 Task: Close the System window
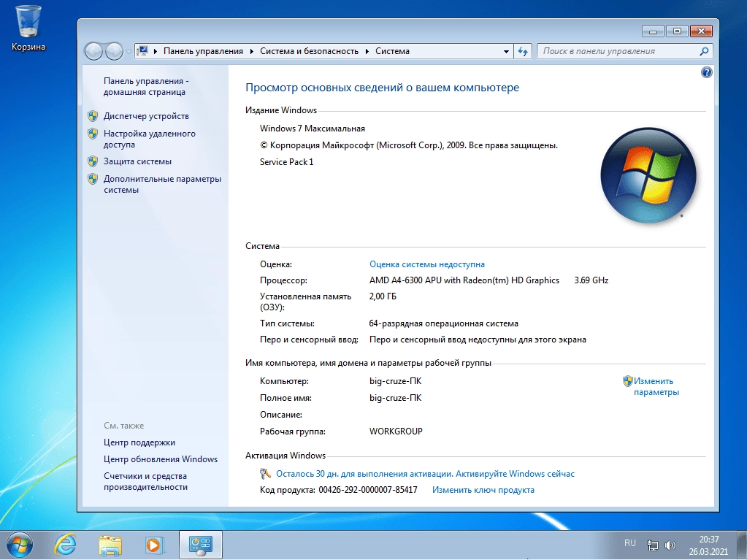click(701, 31)
